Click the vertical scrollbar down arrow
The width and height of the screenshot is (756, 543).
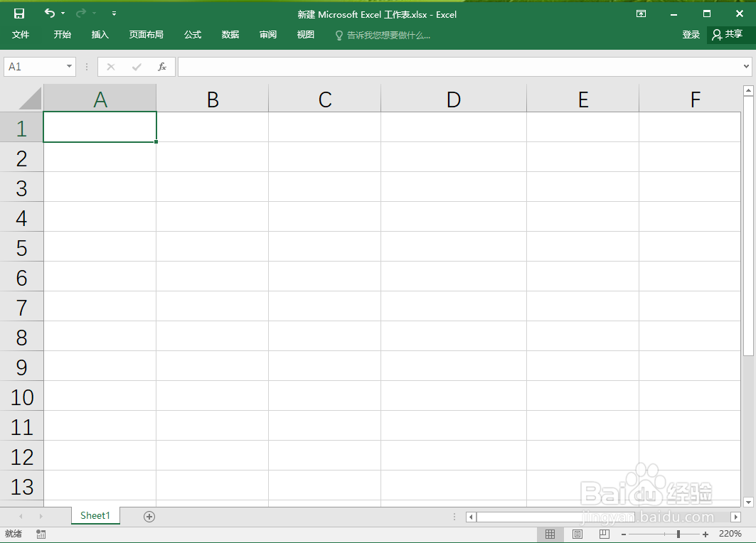point(748,502)
